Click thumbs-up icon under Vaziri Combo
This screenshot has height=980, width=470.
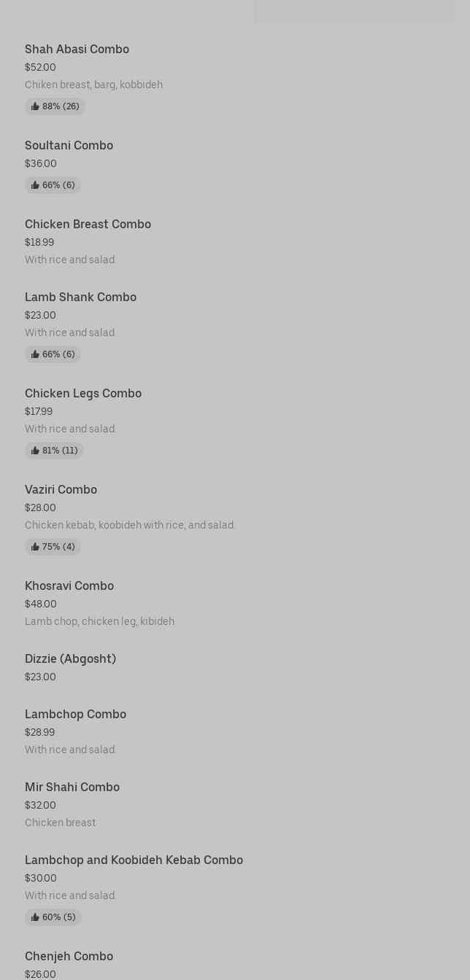(35, 547)
